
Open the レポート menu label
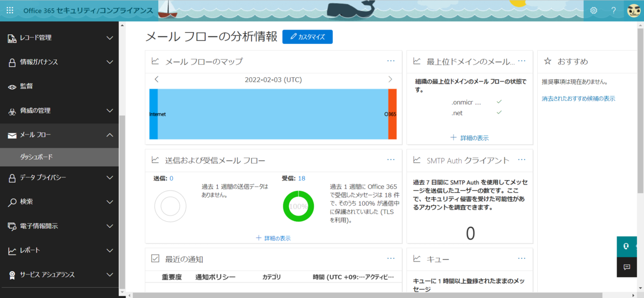click(x=30, y=250)
